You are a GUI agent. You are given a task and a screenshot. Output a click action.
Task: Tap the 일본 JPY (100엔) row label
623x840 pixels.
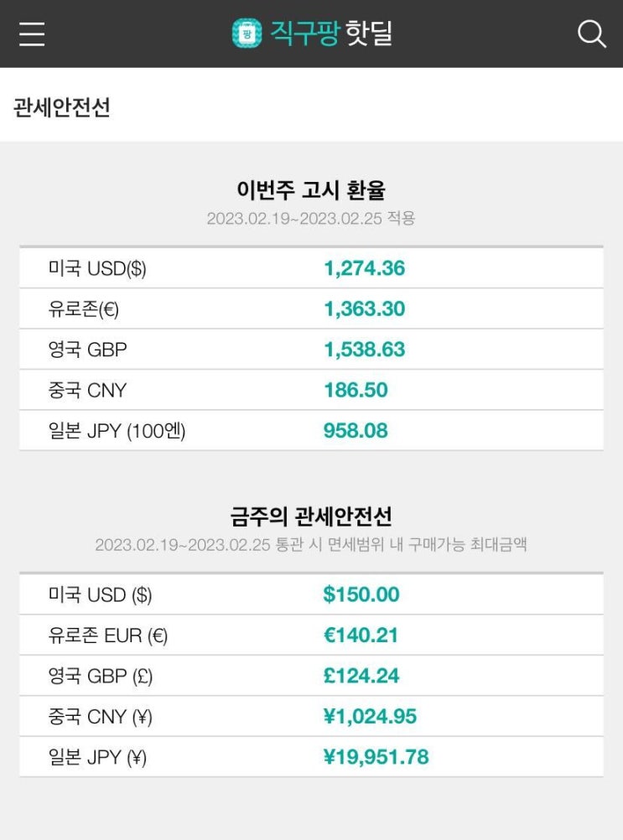coord(117,431)
